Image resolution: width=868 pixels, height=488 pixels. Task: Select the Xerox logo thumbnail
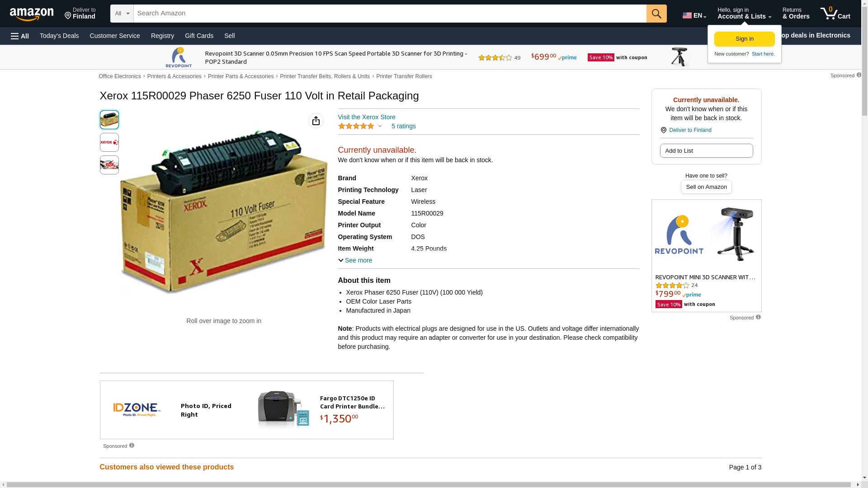(109, 142)
